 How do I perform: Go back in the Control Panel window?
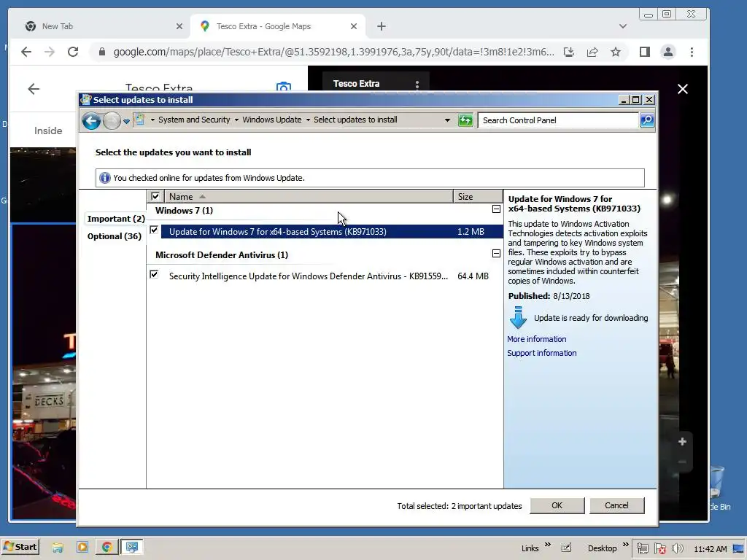click(91, 120)
